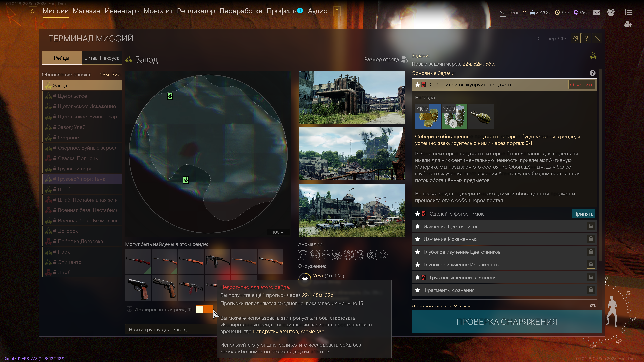This screenshot has width=644, height=362.
Task: Toggle the Изолированный рейд switch
Action: click(x=204, y=309)
